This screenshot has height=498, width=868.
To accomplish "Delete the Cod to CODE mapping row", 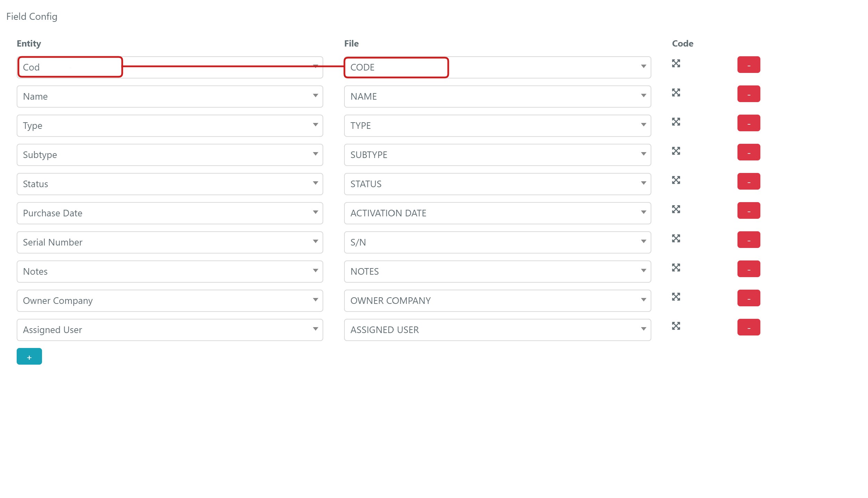I will pos(749,65).
